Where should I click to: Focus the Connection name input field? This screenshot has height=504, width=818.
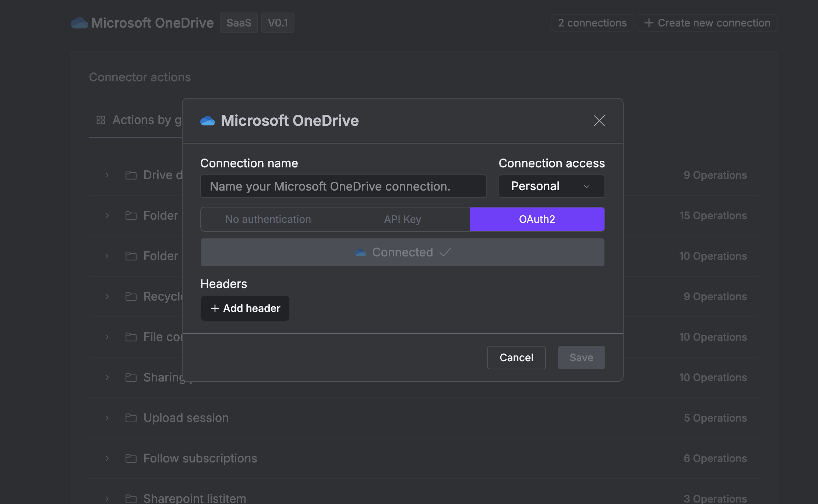click(x=343, y=186)
